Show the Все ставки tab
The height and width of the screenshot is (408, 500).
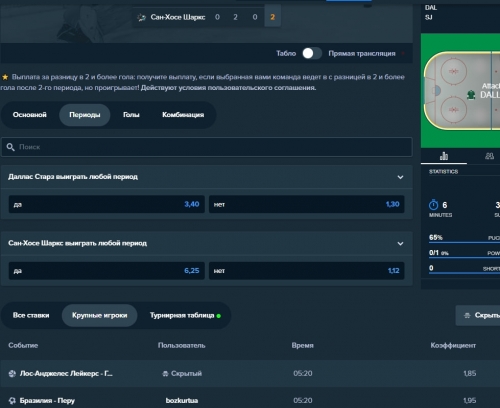[x=31, y=315]
